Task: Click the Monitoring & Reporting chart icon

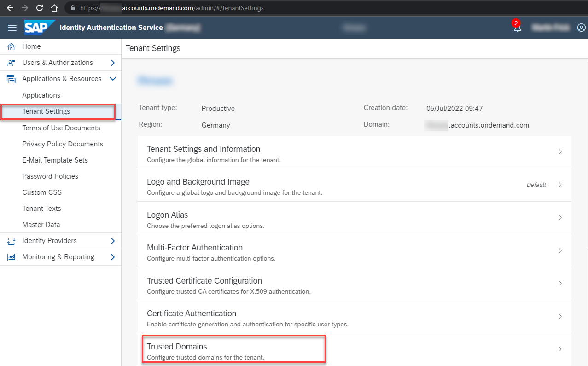Action: coord(12,257)
